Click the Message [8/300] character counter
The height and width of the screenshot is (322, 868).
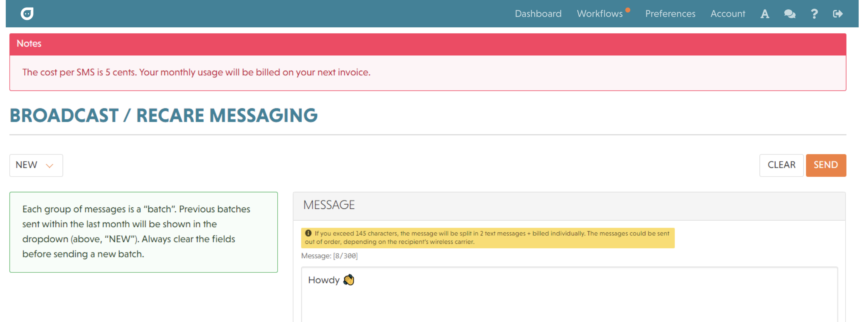[329, 256]
